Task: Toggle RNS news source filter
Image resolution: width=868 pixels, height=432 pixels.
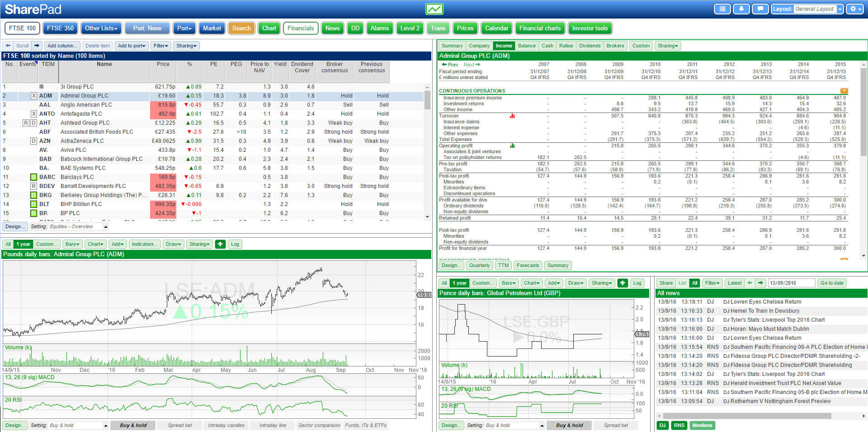Action: point(679,425)
